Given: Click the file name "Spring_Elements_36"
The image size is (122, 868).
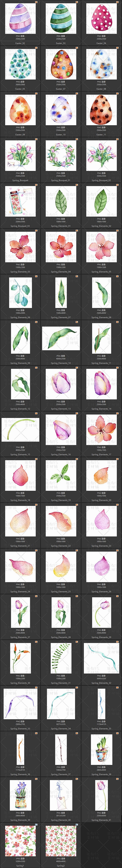Looking at the screenshot, I should (x=20, y=774).
